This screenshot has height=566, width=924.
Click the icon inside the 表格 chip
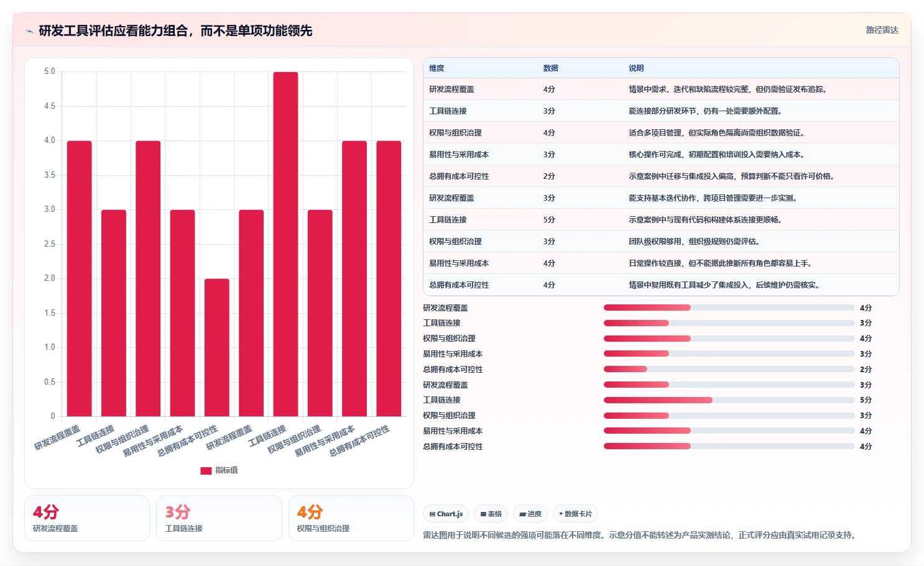click(483, 514)
